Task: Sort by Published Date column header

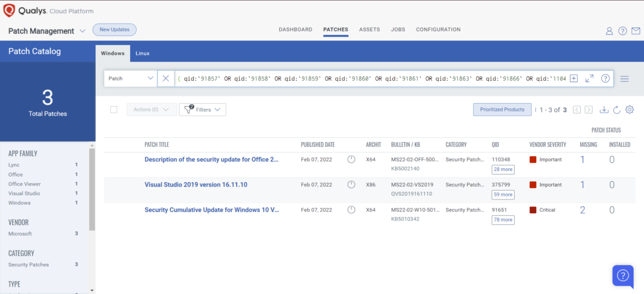Action: click(x=318, y=145)
